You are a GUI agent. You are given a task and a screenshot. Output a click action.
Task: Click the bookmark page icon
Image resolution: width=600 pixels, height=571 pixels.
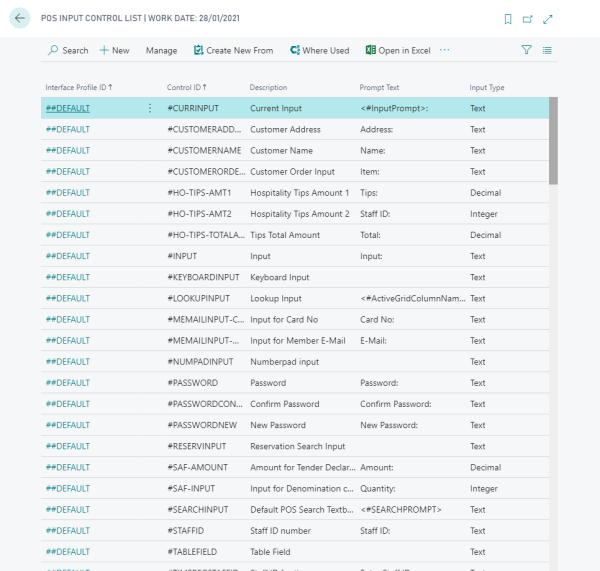[508, 19]
